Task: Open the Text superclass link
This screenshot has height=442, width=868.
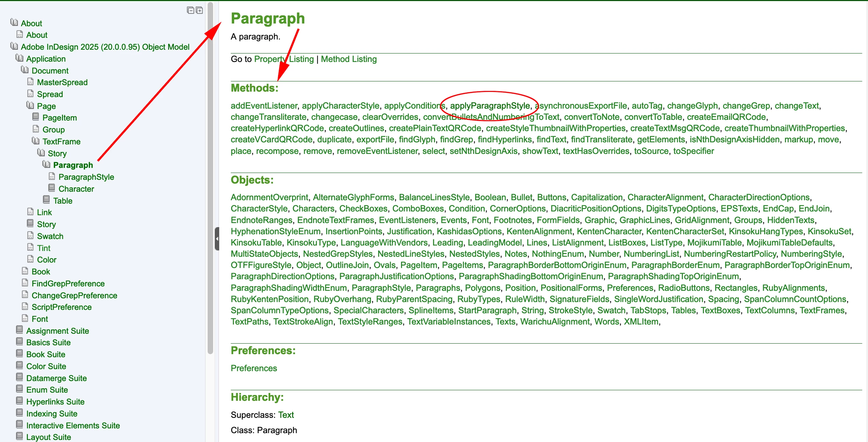Action: [286, 415]
